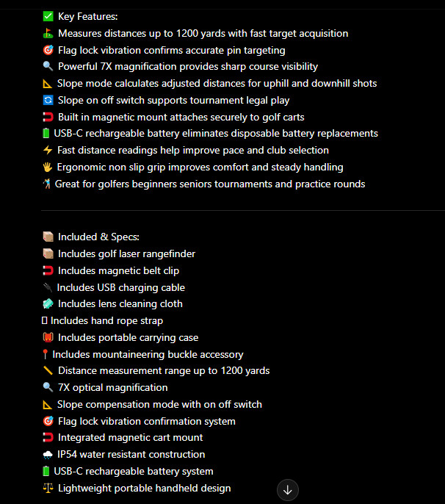Image resolution: width=445 pixels, height=504 pixels.
Task: Click the lightning bolt emoji beside Fast distance readings
Action: [x=48, y=150]
